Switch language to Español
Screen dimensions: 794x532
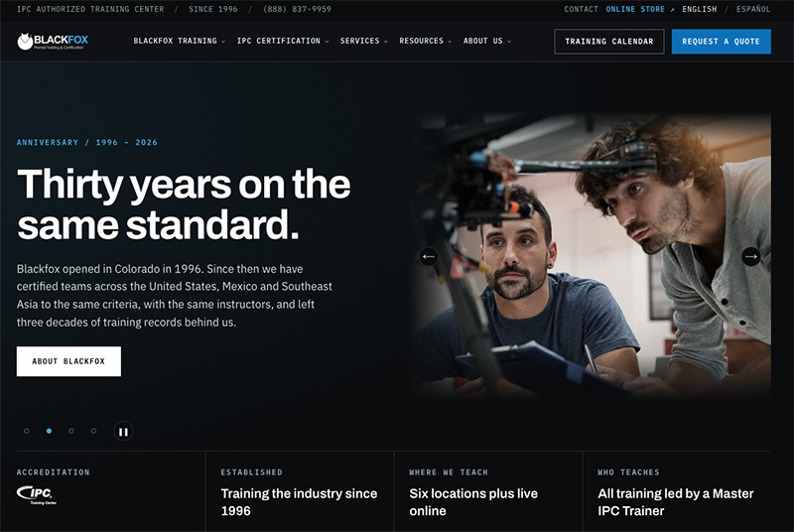753,9
